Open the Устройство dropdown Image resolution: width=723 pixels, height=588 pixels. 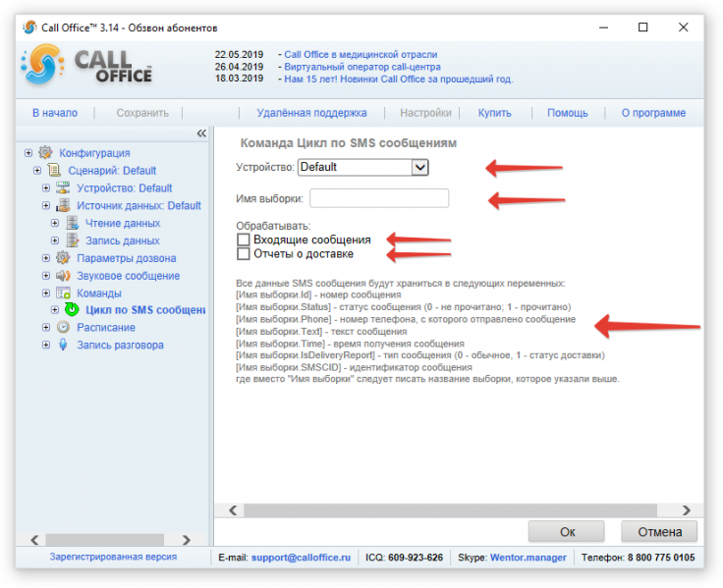pos(420,167)
